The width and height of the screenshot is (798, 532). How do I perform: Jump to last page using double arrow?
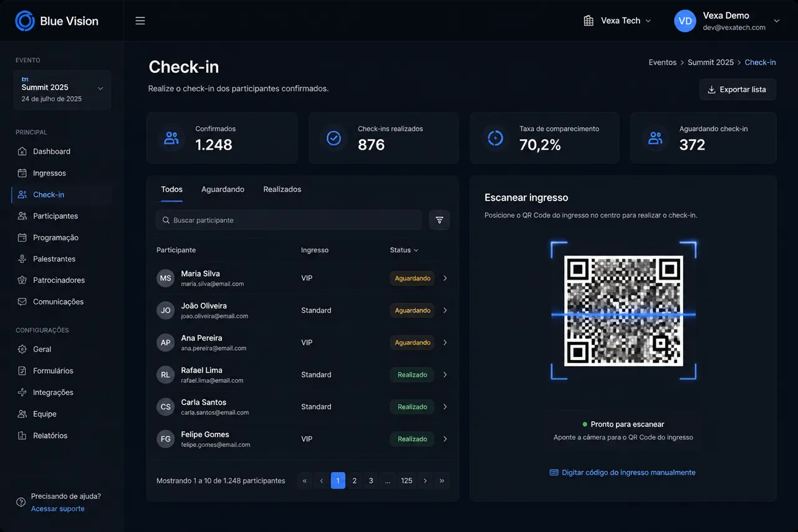tap(442, 481)
